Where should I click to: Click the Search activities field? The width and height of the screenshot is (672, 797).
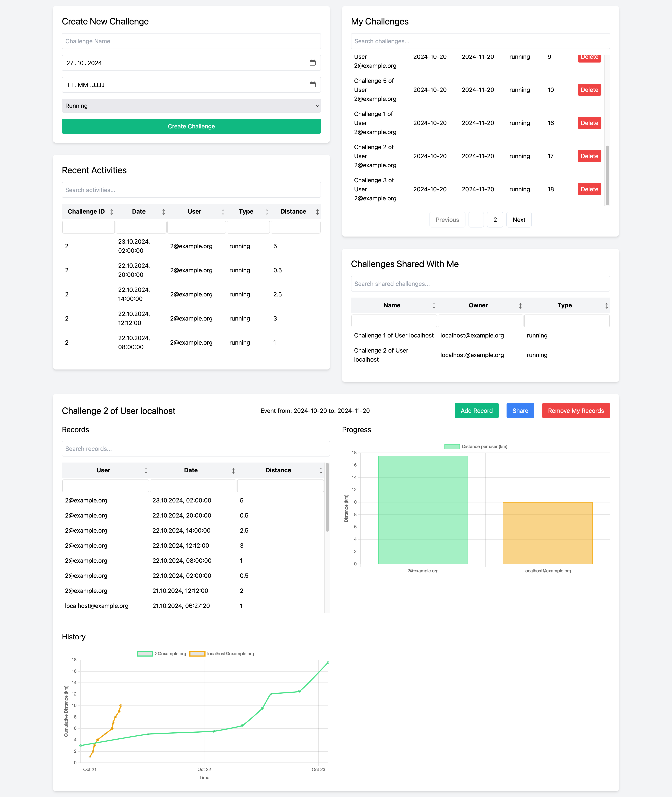click(191, 190)
